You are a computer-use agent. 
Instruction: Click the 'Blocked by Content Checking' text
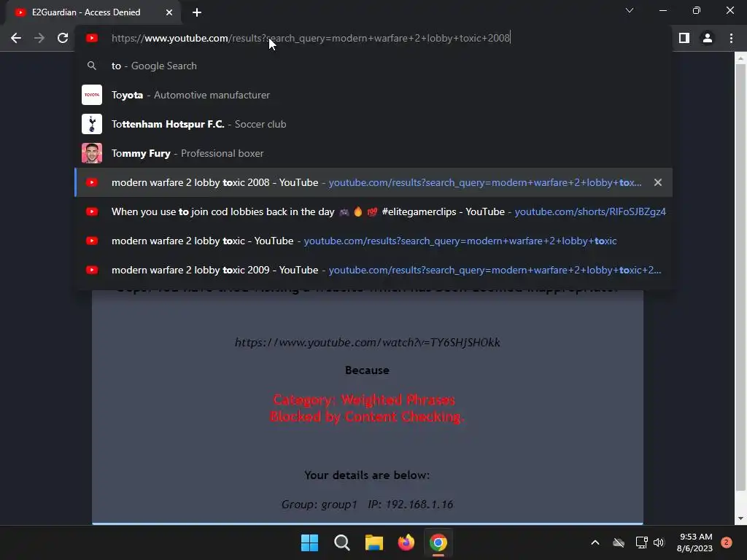coord(367,416)
